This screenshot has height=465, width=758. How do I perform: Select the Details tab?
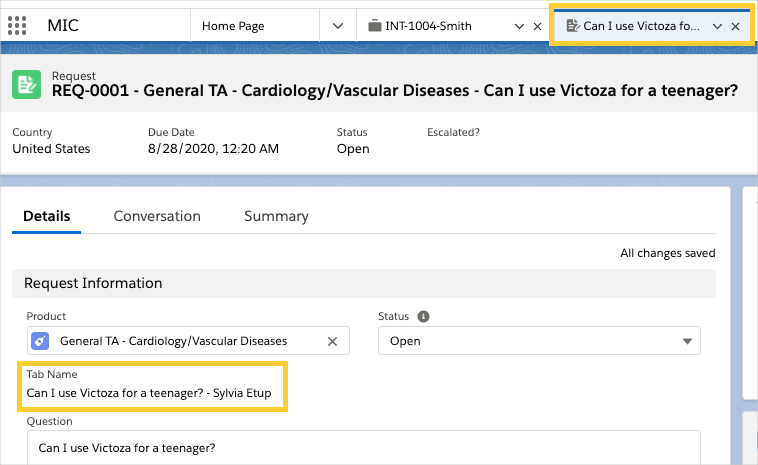pyautogui.click(x=47, y=216)
